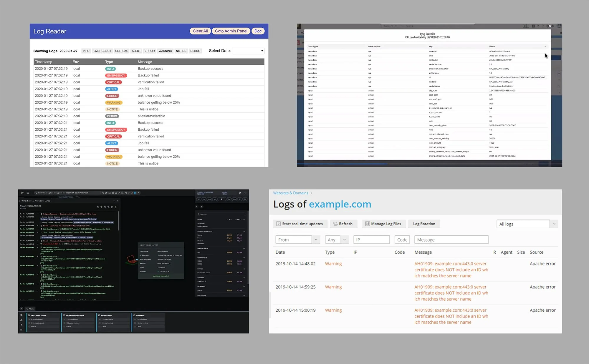This screenshot has width=589, height=364.
Task: Click the Goto Admin Panel button
Action: point(231,31)
